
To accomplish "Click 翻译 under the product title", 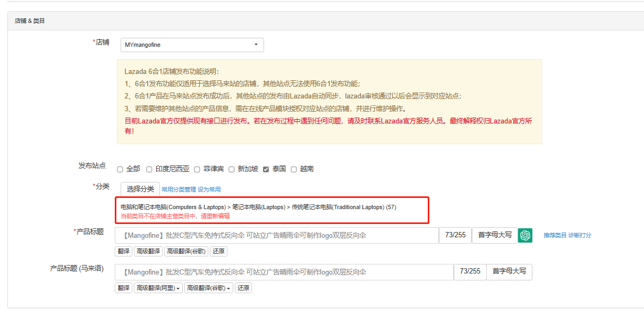I will pos(123,251).
